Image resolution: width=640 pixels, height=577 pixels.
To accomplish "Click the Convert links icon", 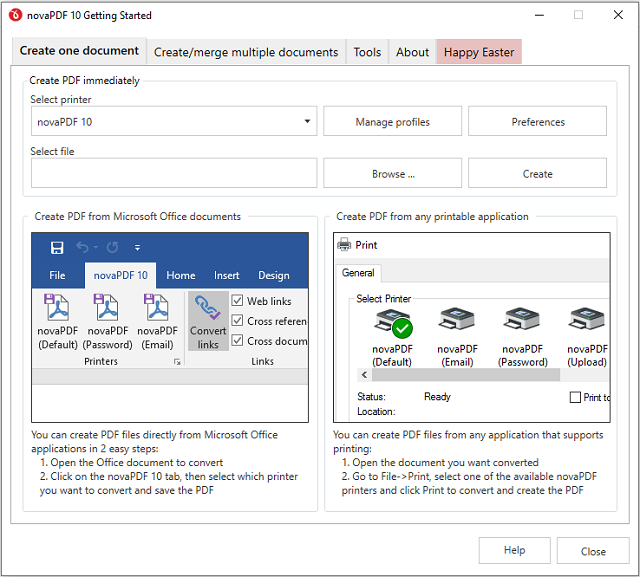I will (208, 308).
